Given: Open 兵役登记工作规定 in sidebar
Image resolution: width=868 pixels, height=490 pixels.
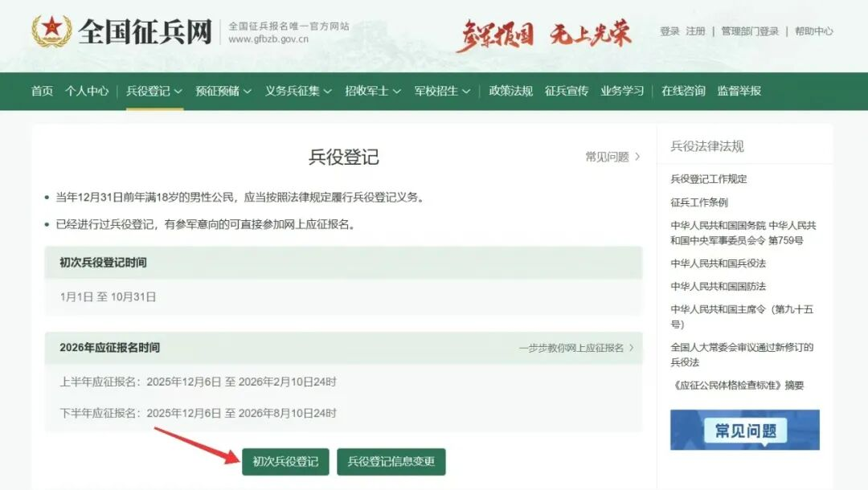Looking at the screenshot, I should 708,178.
